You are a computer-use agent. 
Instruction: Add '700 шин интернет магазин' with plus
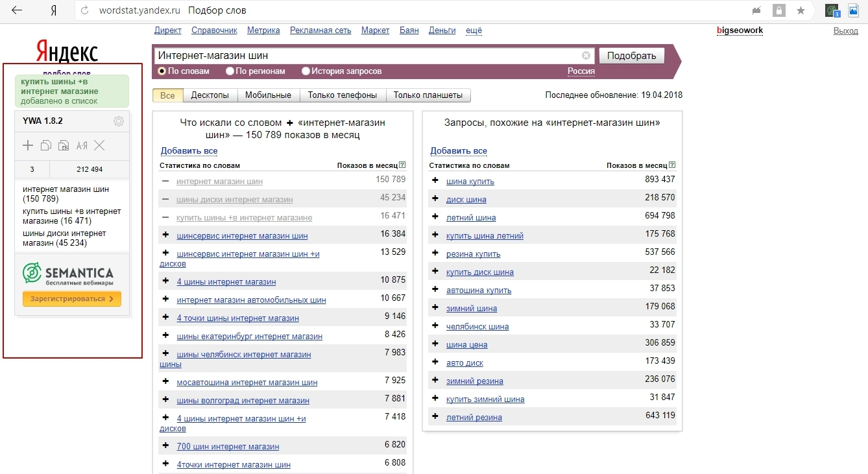166,445
